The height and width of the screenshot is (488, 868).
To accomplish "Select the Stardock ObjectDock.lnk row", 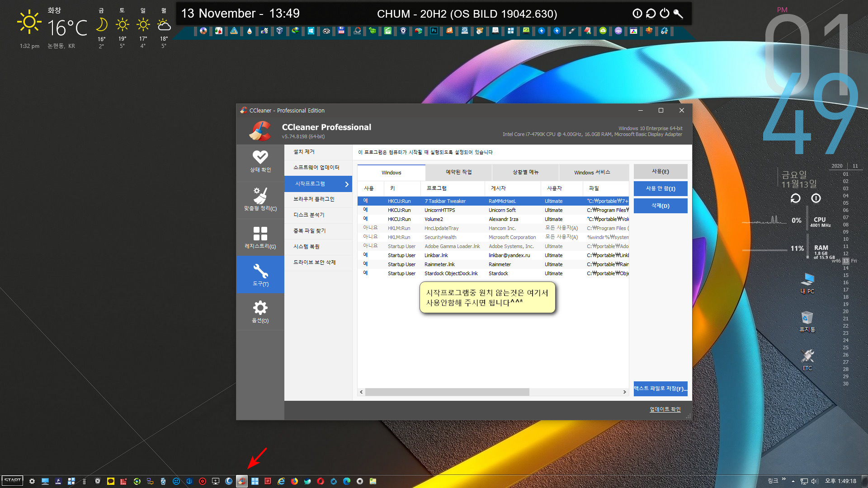I will 493,273.
